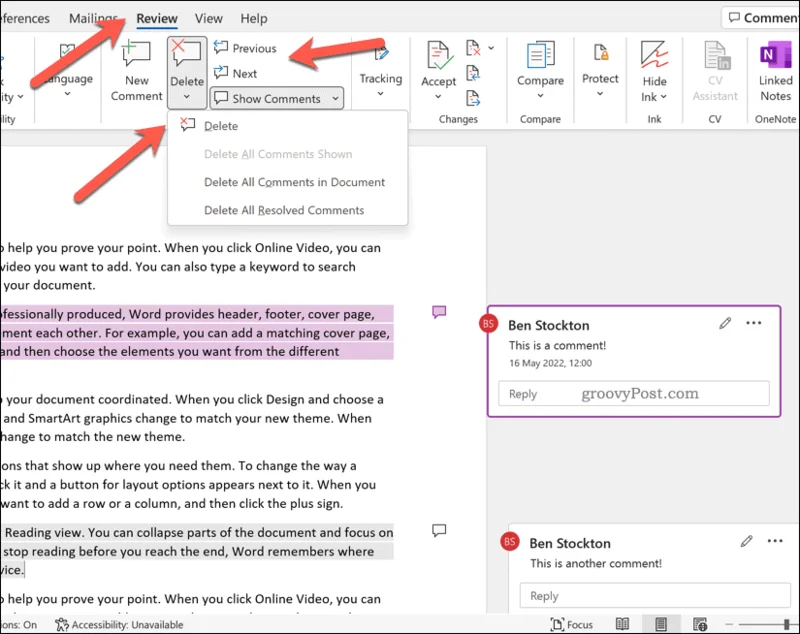Click the Compare documents icon

[x=540, y=55]
